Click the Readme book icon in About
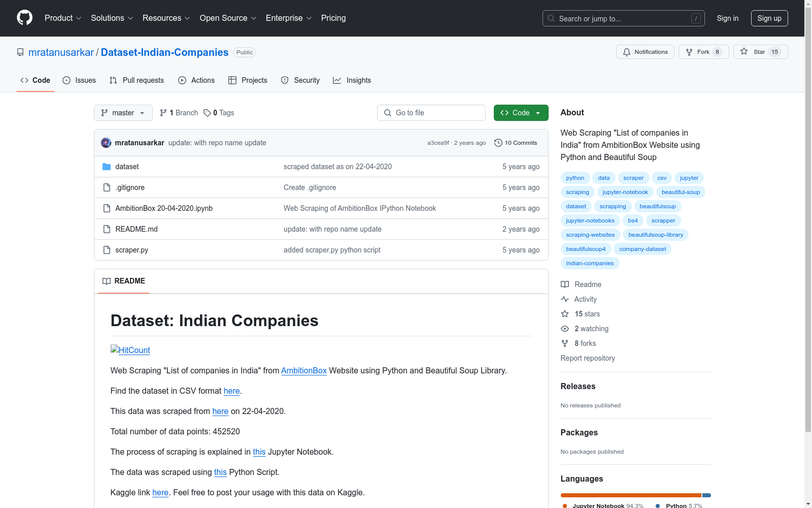This screenshot has width=812, height=508. pos(565,284)
